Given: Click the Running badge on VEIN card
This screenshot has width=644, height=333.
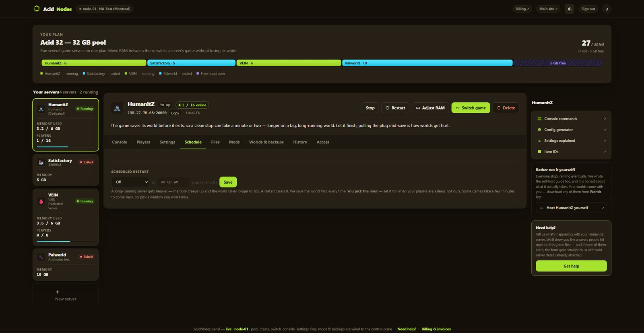Looking at the screenshot, I should click(x=85, y=201).
